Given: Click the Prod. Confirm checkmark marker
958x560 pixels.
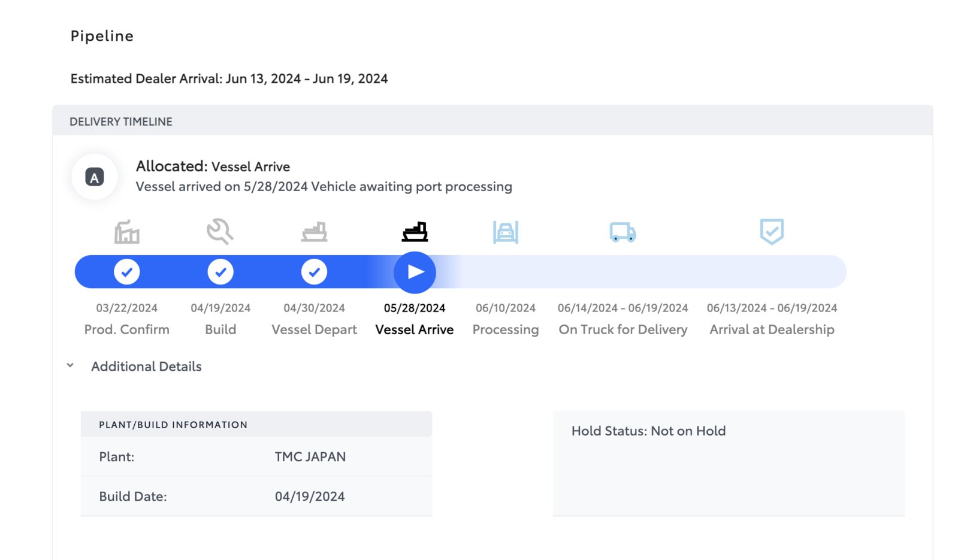Looking at the screenshot, I should click(x=127, y=272).
